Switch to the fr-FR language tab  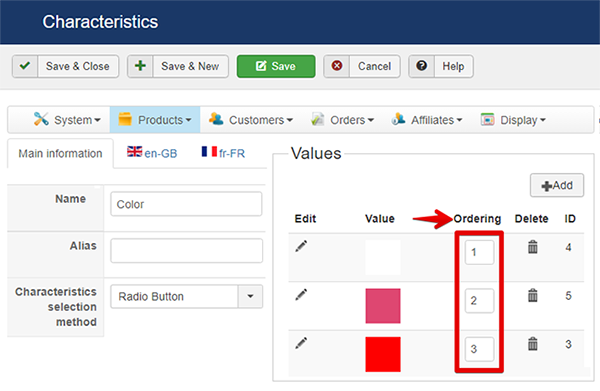click(x=223, y=153)
